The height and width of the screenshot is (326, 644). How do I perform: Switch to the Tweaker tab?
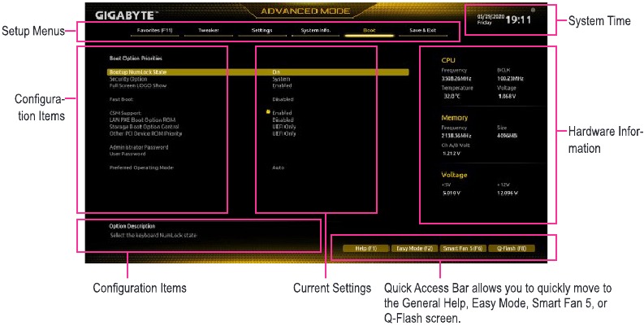pyautogui.click(x=209, y=30)
